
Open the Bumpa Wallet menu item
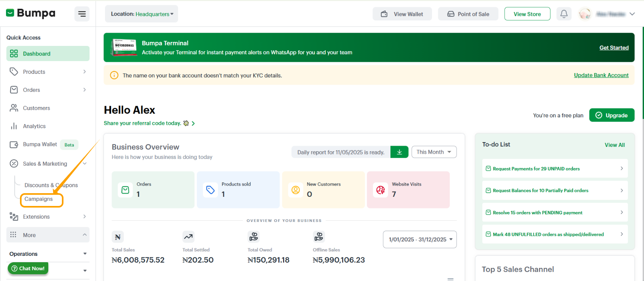pos(40,144)
